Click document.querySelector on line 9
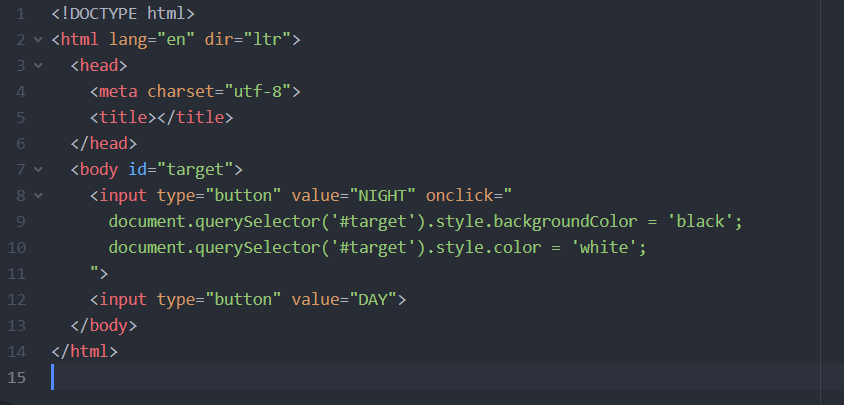The height and width of the screenshot is (405, 844). click(x=214, y=221)
